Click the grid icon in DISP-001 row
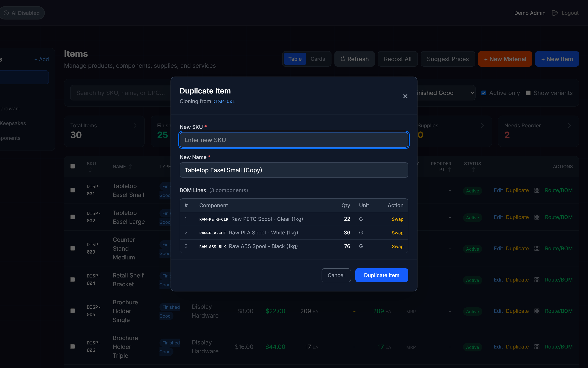The height and width of the screenshot is (368, 588). click(x=537, y=190)
